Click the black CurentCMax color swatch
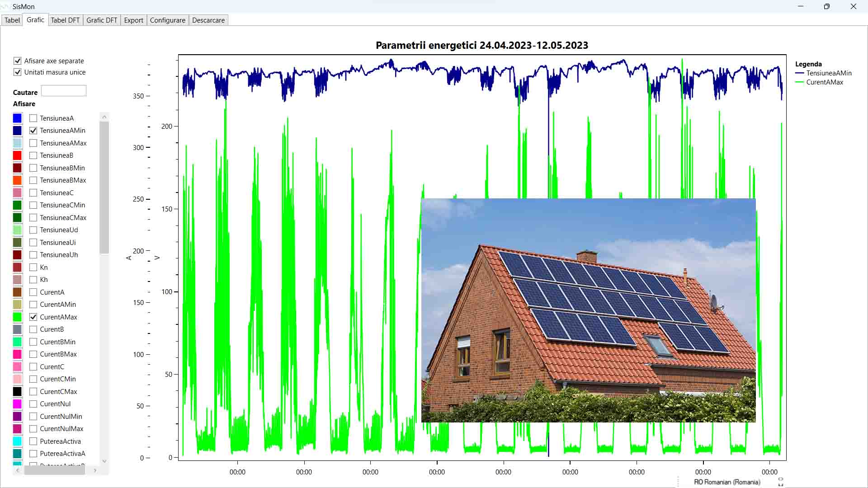This screenshot has height=488, width=868. click(17, 392)
